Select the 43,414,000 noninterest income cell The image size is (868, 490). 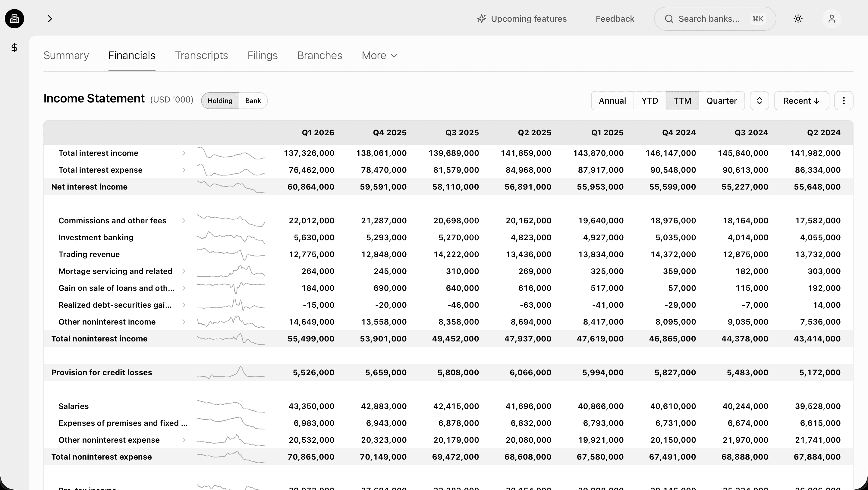coord(817,339)
